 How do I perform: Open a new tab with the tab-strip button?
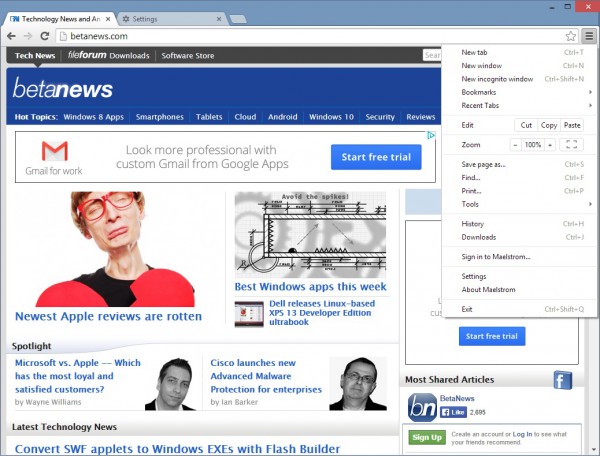click(238, 19)
